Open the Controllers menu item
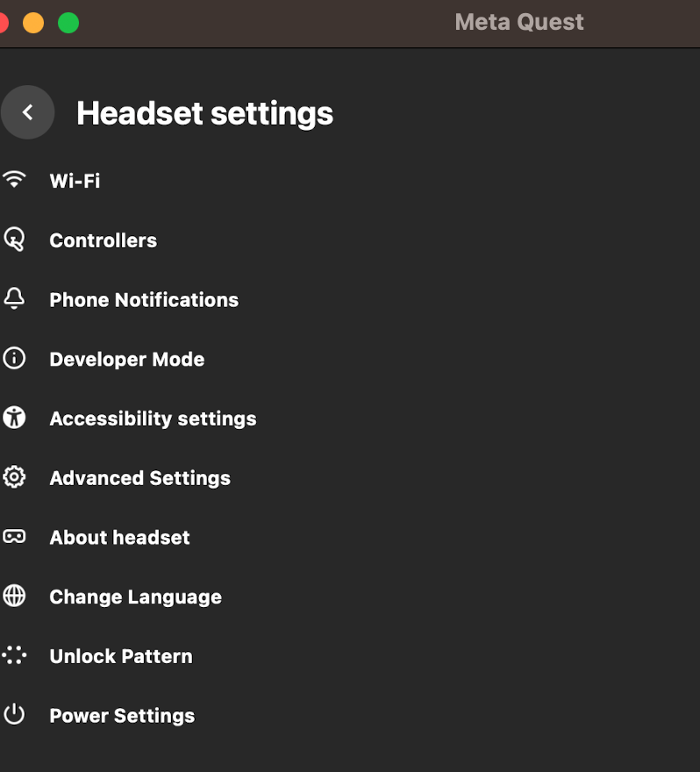This screenshot has width=700, height=772. pos(103,240)
